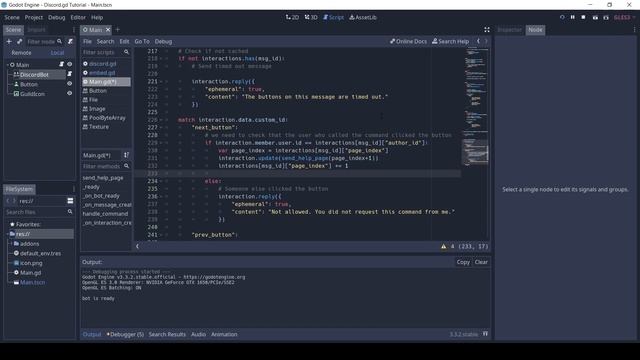Click the attach script icon next to the node filter

click(x=70, y=41)
